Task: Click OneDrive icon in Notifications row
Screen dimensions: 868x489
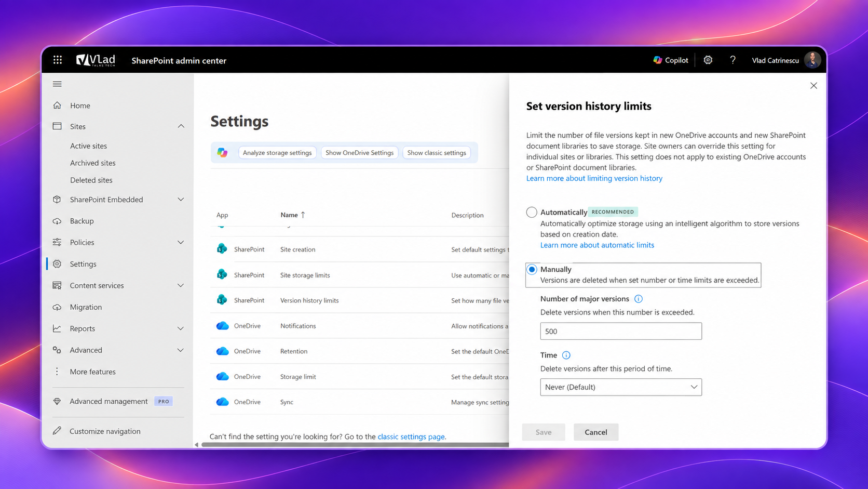Action: point(222,326)
